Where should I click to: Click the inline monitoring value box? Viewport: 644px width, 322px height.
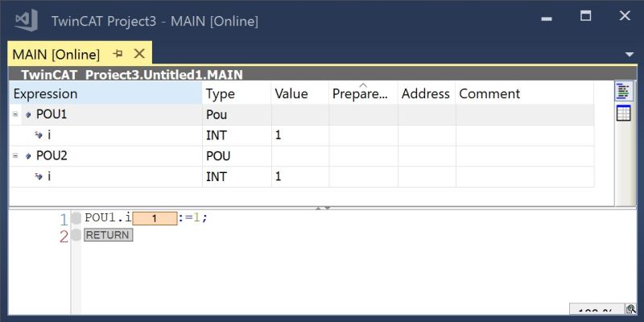click(x=155, y=218)
